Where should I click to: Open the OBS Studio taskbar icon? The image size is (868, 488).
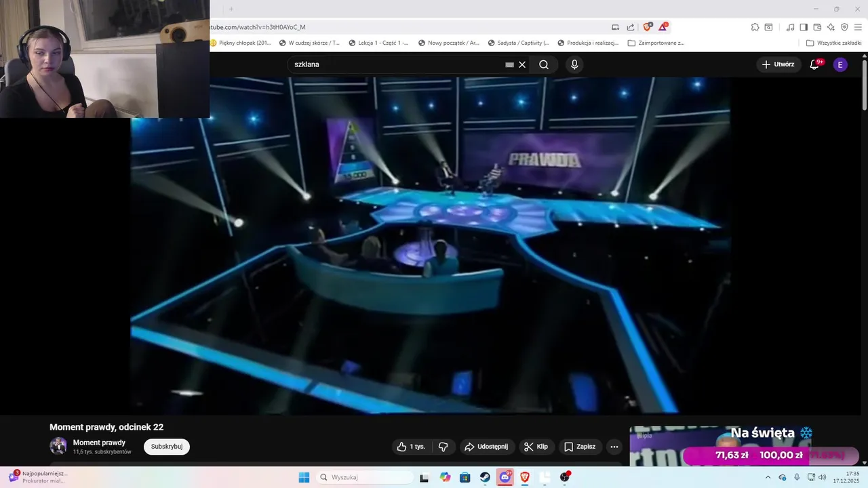565,477
